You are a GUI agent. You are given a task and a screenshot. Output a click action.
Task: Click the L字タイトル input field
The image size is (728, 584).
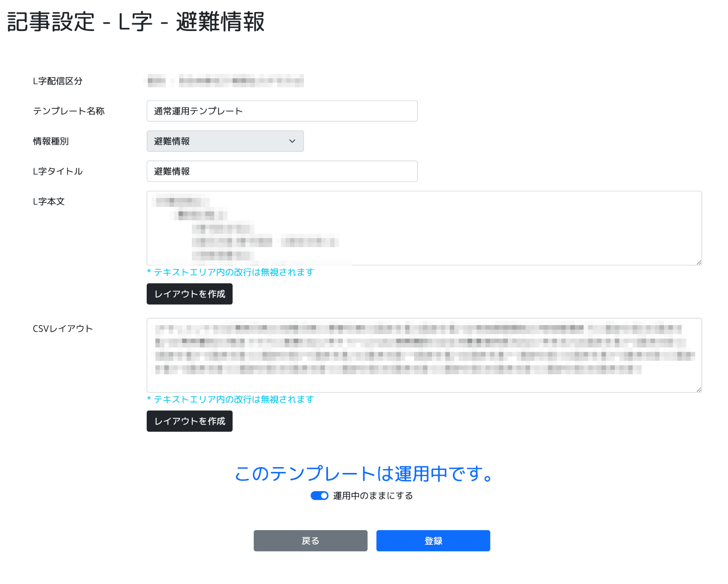(x=282, y=171)
